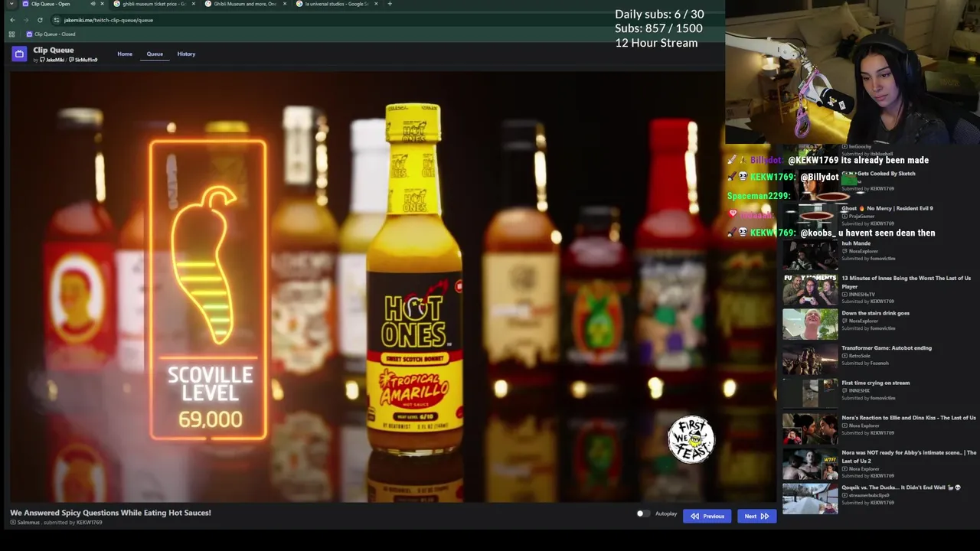Click the hot sauce video player

coord(393,287)
